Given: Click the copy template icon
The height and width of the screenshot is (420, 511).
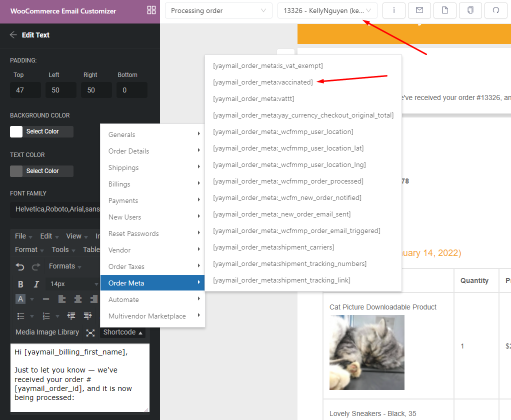Looking at the screenshot, I should (470, 10).
